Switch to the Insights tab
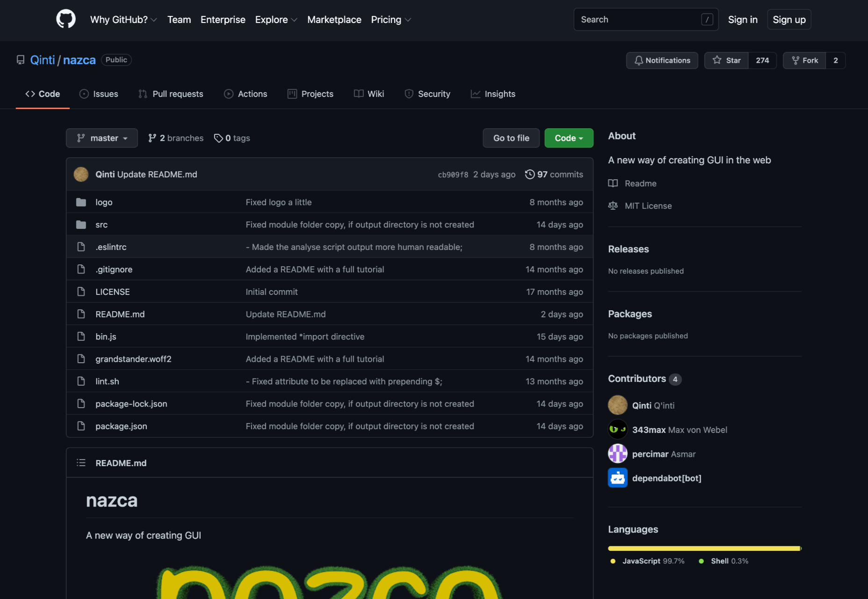The height and width of the screenshot is (599, 868). (493, 94)
